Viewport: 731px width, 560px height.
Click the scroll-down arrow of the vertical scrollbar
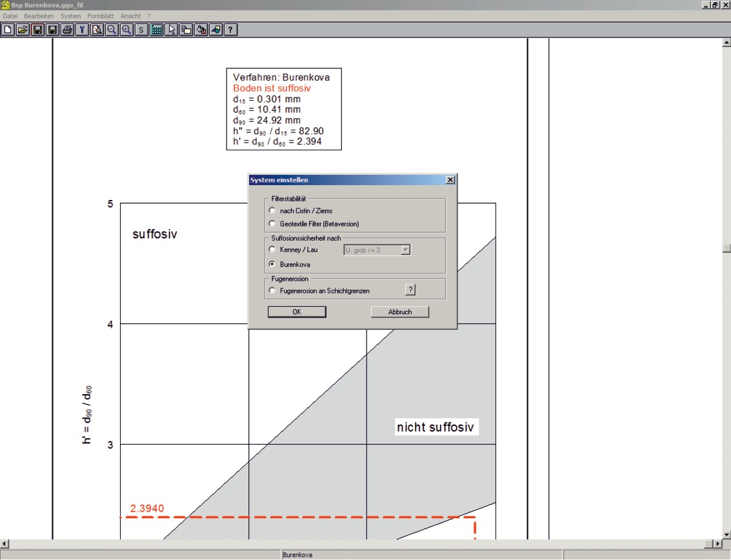pyautogui.click(x=726, y=535)
